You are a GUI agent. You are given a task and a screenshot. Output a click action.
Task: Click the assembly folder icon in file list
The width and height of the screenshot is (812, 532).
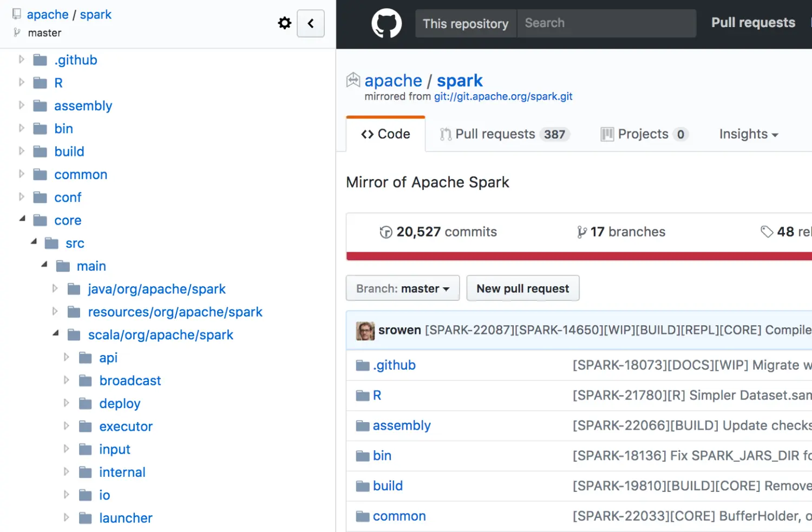pos(363,426)
